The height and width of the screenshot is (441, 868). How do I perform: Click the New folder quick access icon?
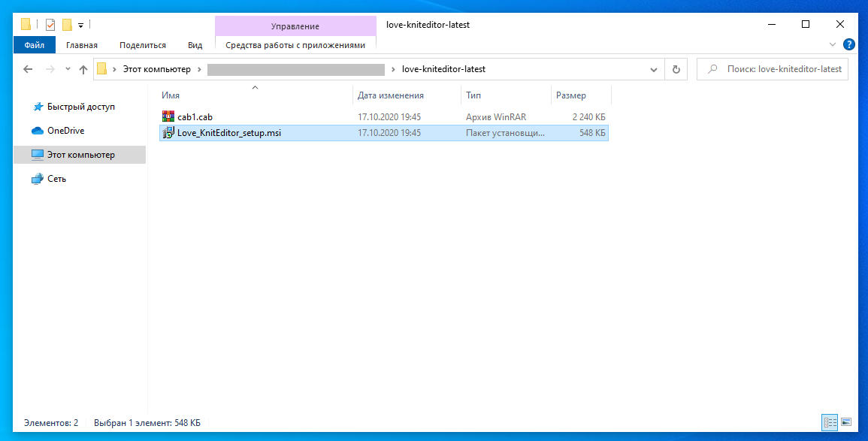pyautogui.click(x=68, y=25)
